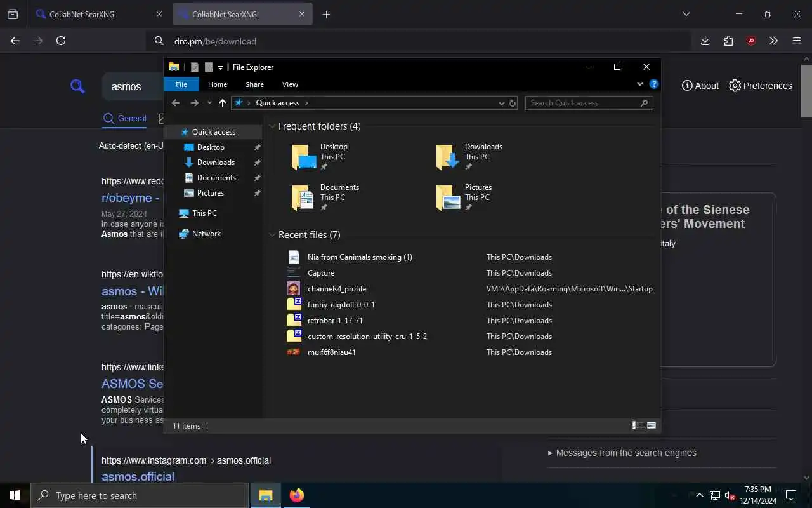Select the Pictures frequent folder icon
812x508 pixels.
[448, 197]
